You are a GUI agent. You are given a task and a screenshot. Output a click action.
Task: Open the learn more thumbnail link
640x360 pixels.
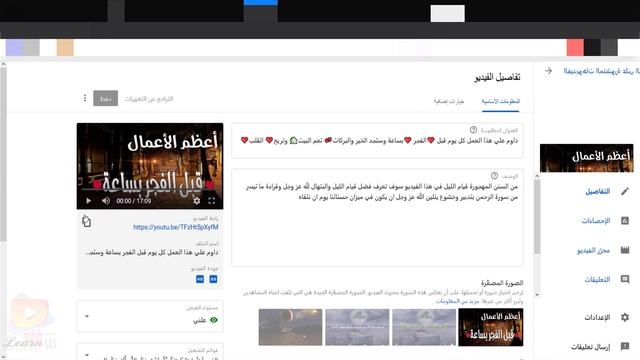click(x=457, y=301)
